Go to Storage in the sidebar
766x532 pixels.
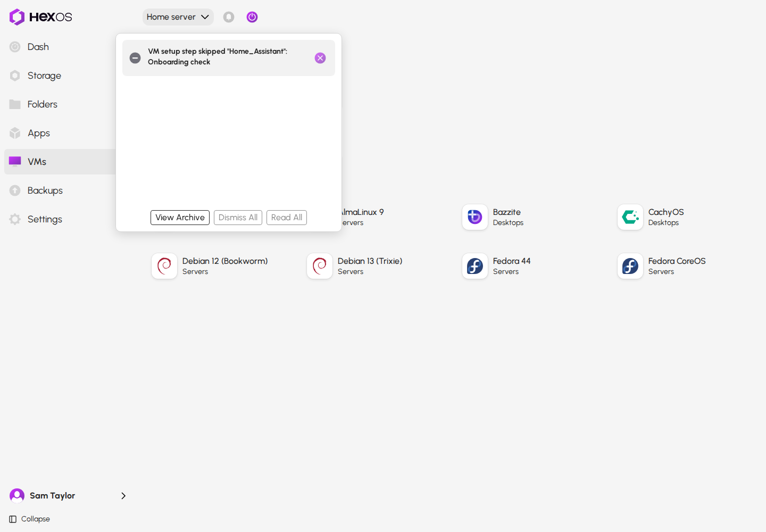(x=60, y=76)
